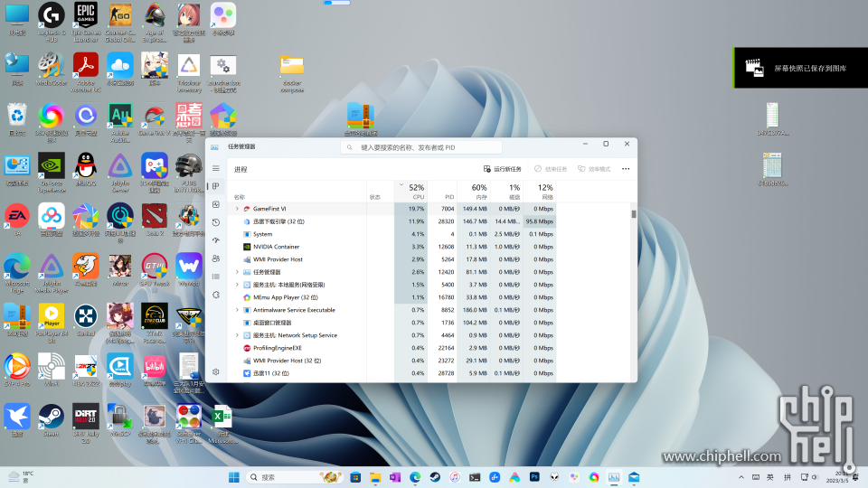The height and width of the screenshot is (488, 868).
Task: Sort by the 名称 name column header
Action: (x=297, y=192)
